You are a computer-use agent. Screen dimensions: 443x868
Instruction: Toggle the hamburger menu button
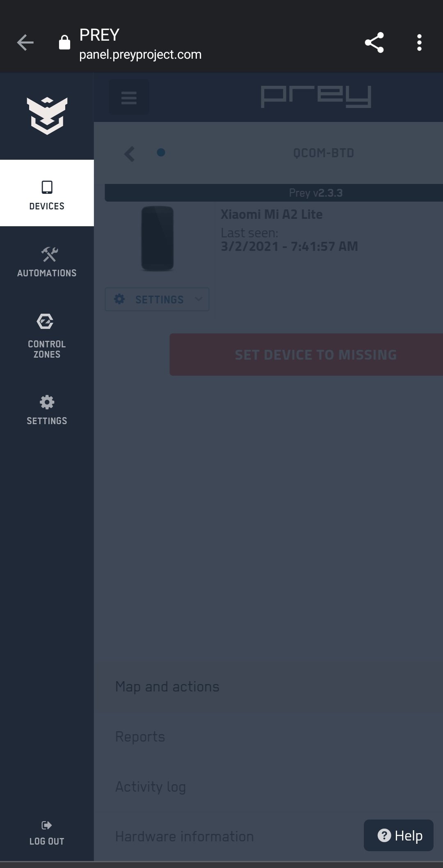click(129, 97)
